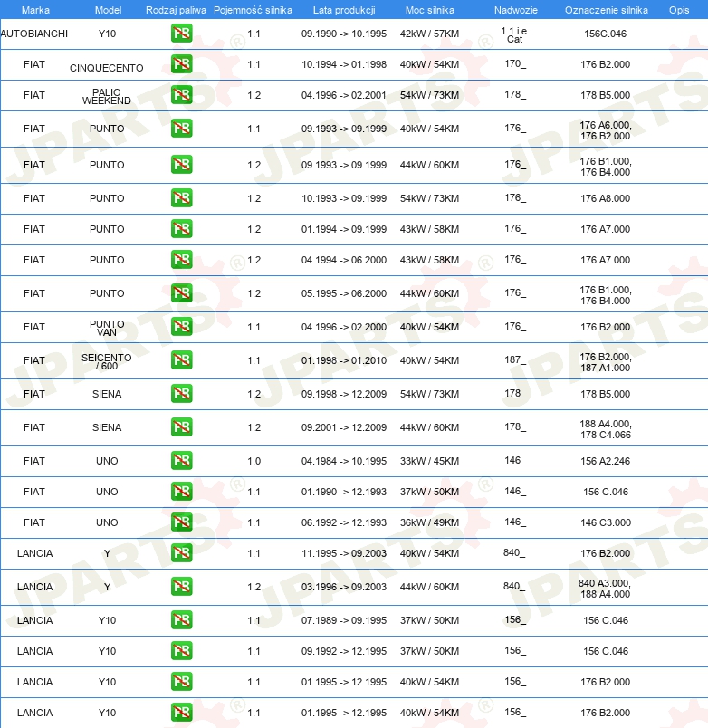This screenshot has height=728, width=708.
Task: Click fuel icon in UNO 36kW / 49KM row
Action: 181,522
